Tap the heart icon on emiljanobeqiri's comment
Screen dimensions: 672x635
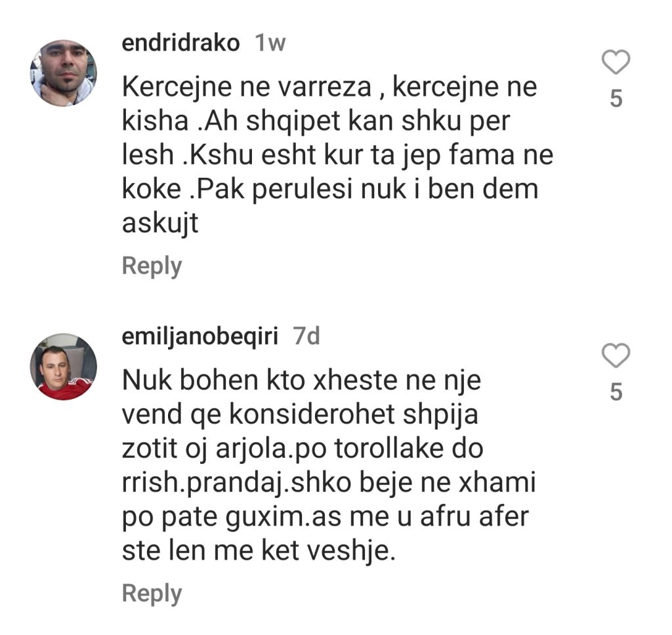616,357
